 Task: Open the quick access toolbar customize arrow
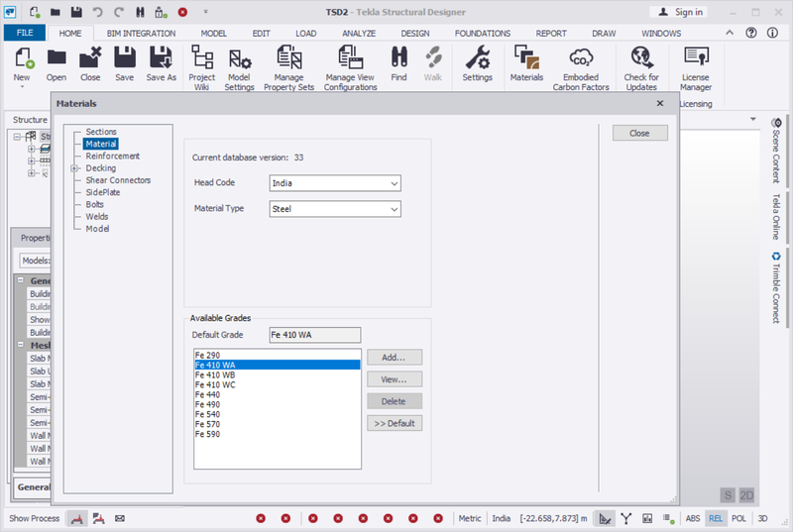[205, 11]
